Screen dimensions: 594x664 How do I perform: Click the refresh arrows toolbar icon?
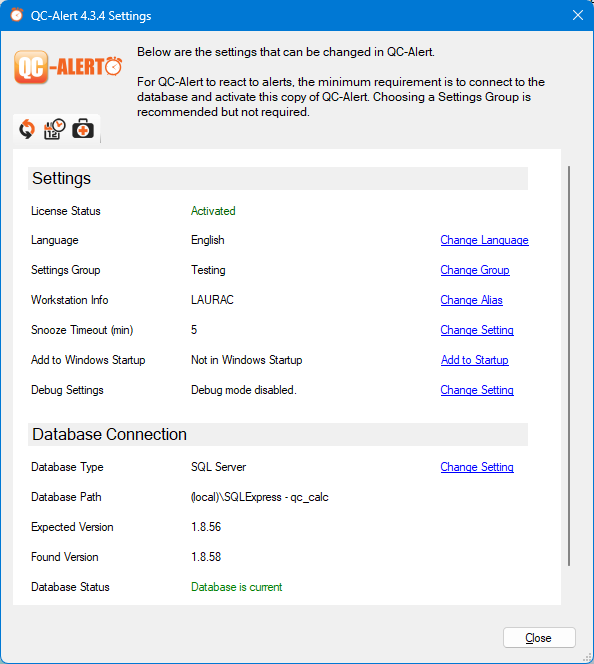27,129
